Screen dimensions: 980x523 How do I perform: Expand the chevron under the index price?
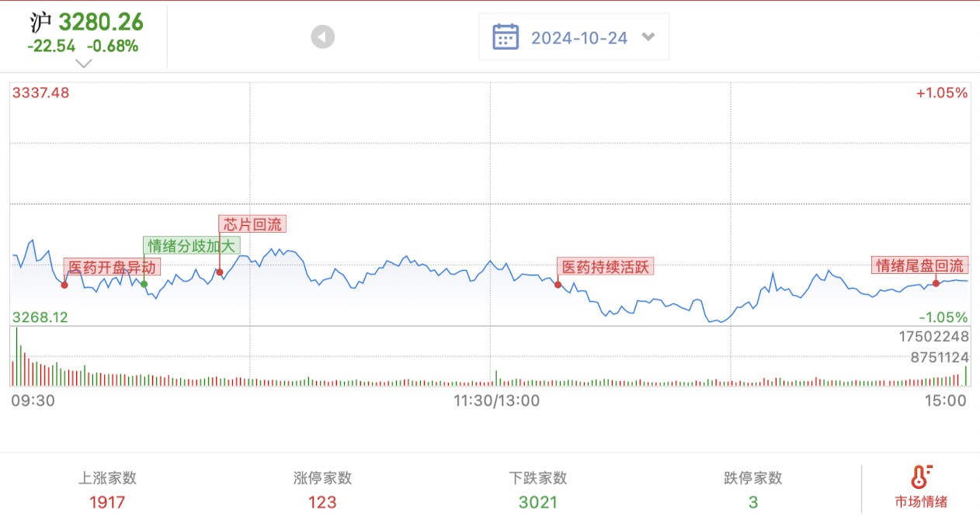[84, 64]
